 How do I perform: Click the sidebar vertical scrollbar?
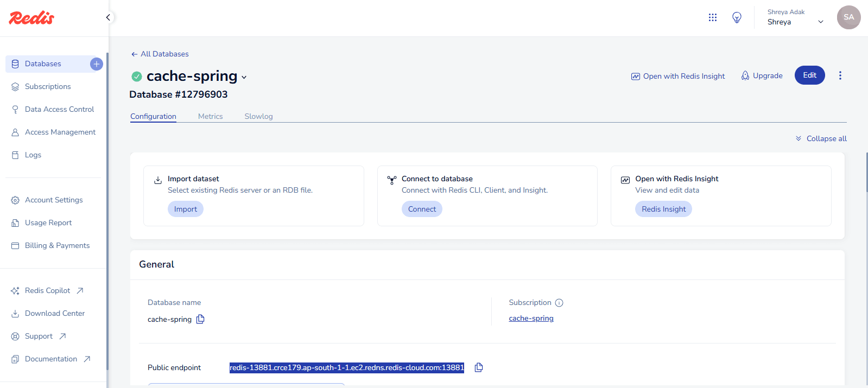pos(107,212)
